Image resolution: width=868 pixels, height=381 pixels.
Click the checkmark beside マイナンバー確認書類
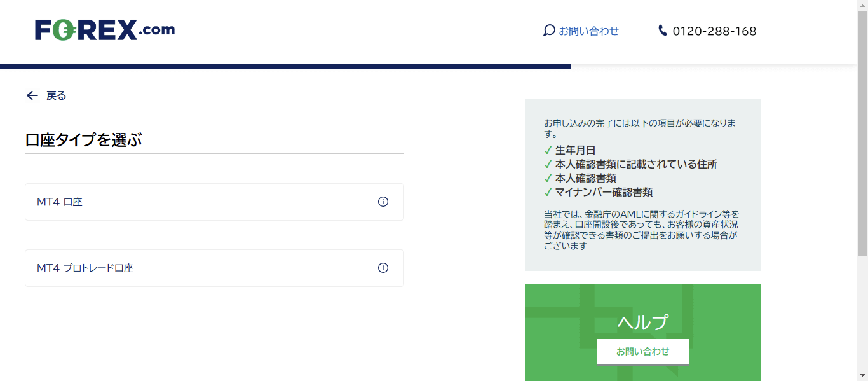[548, 191]
